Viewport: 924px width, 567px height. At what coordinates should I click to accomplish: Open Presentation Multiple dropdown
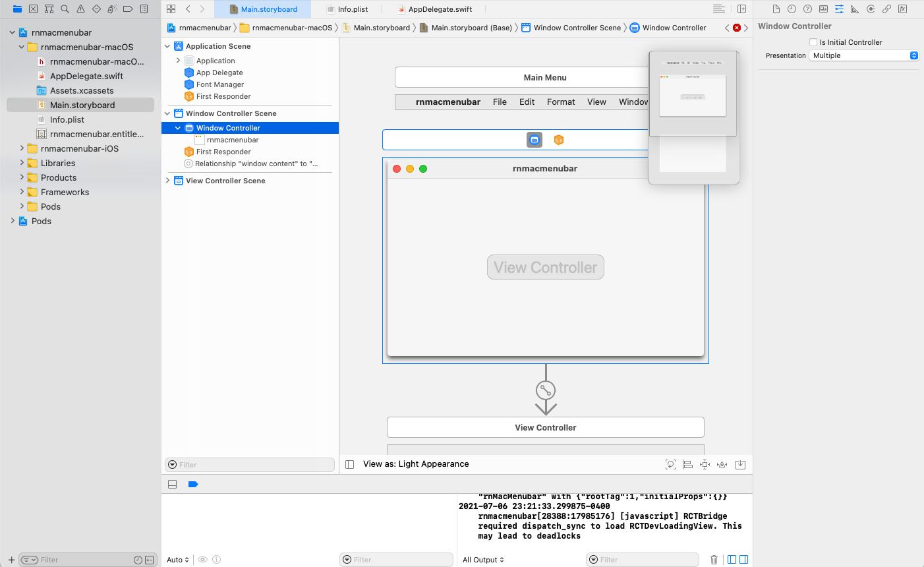point(863,55)
